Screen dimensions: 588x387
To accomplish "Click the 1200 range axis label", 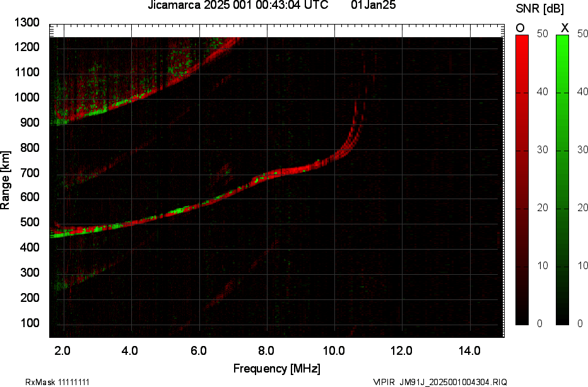I will [26, 47].
